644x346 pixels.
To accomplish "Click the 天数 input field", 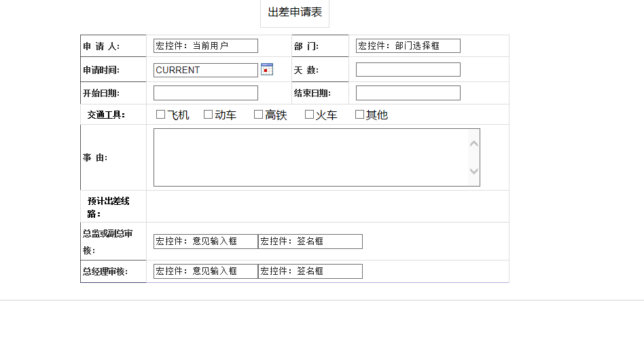I will (x=408, y=70).
